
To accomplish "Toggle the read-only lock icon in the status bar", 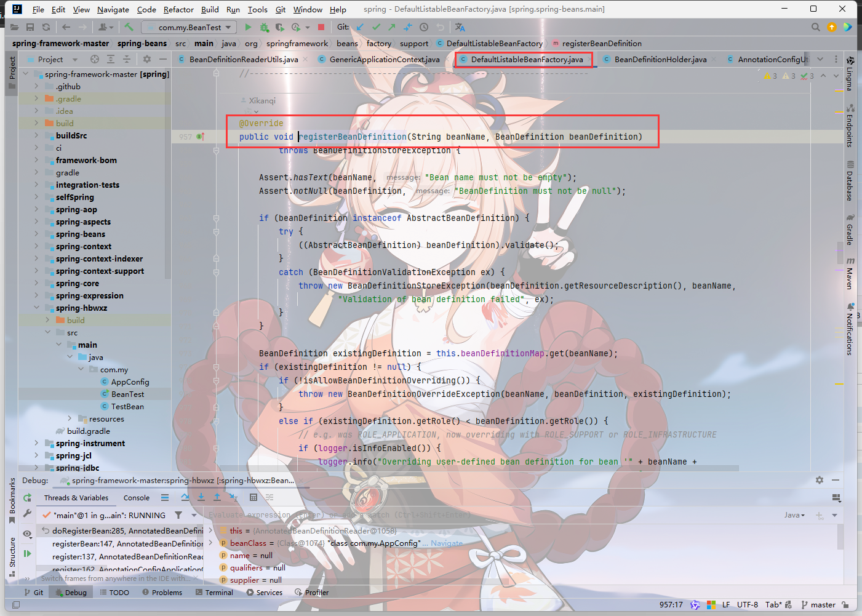I will (x=845, y=605).
